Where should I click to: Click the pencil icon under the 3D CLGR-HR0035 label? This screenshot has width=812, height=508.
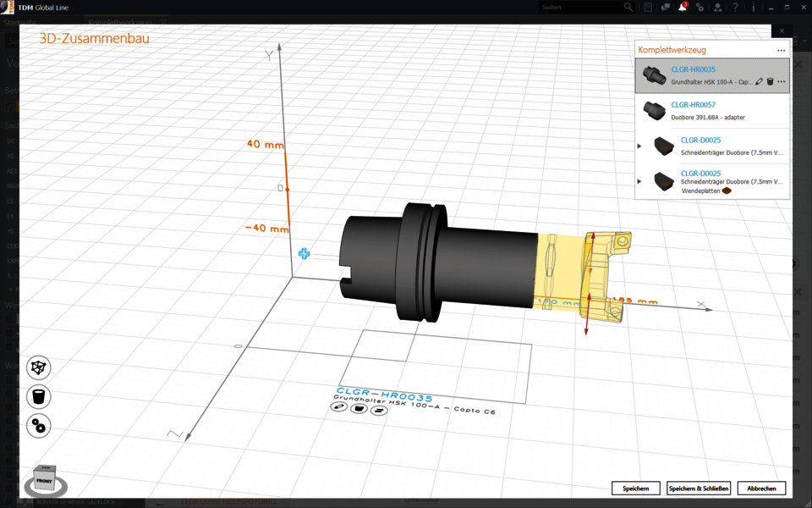(338, 407)
